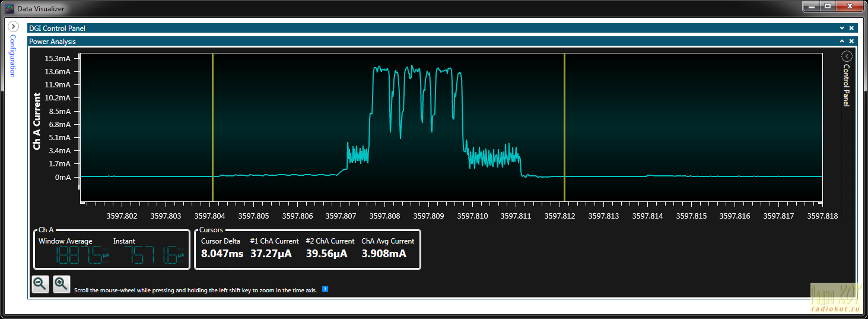Open the Configuration vertical tab

(x=13, y=56)
